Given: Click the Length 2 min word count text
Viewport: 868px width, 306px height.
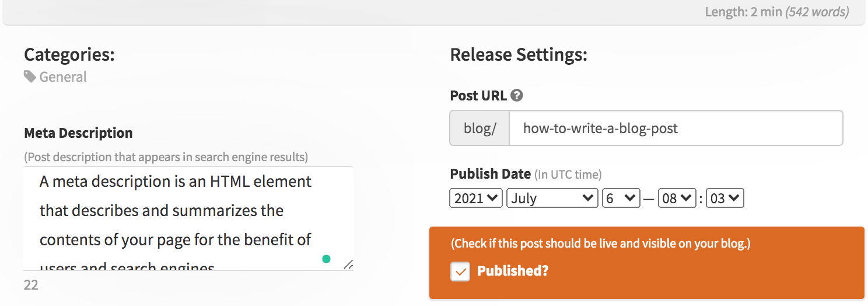Looking at the screenshot, I should tap(777, 12).
